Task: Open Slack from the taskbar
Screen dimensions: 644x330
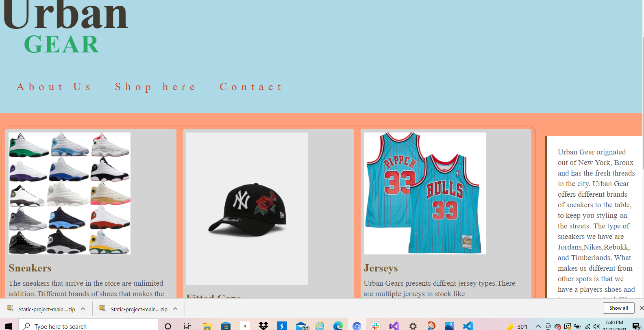Action: (375, 326)
